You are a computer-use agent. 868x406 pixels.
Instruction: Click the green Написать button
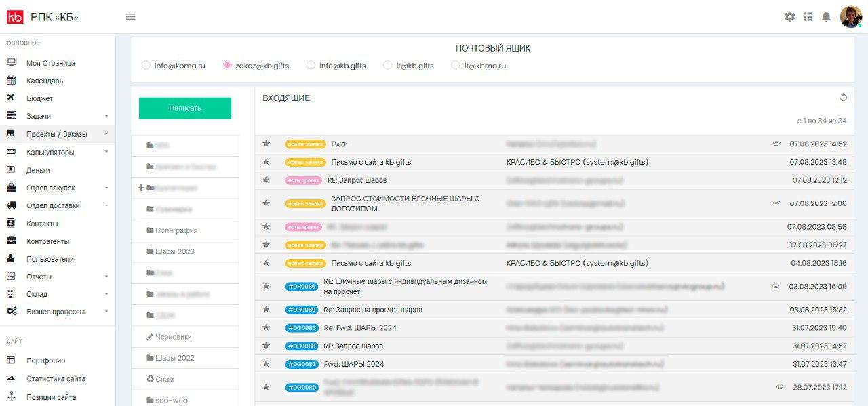click(x=185, y=108)
